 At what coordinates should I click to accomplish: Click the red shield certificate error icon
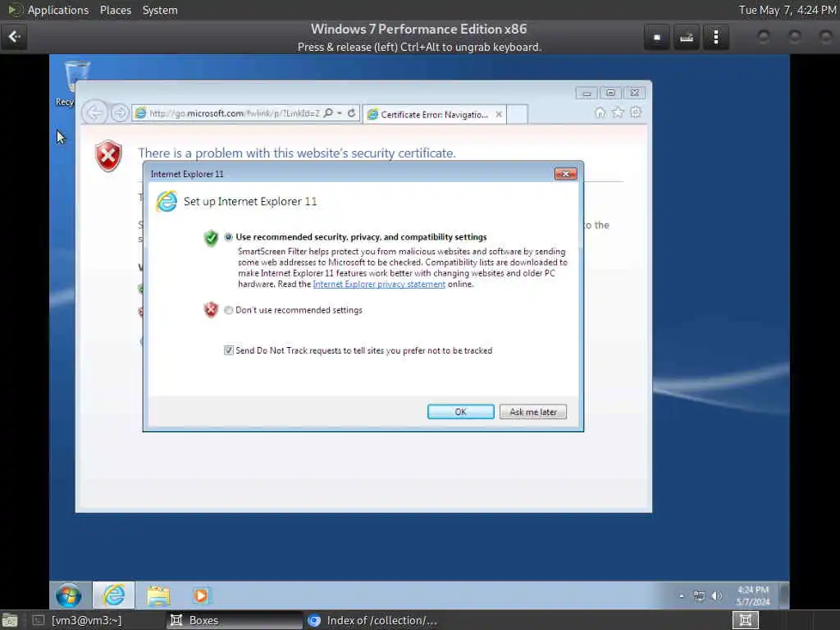pos(108,156)
